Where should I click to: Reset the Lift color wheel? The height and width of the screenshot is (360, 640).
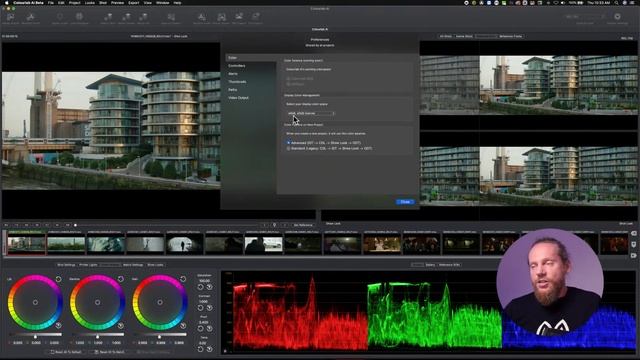58,279
